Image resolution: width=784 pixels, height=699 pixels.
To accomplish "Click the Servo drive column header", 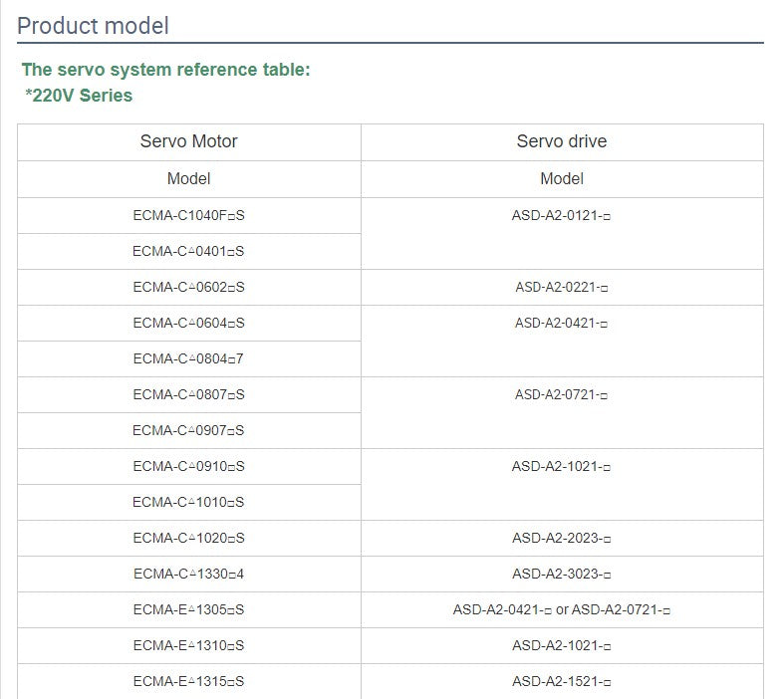I will click(x=561, y=141).
